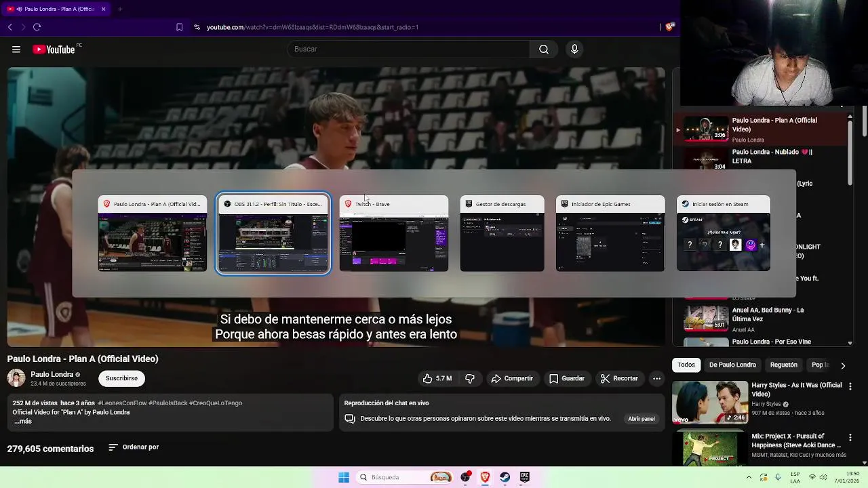The width and height of the screenshot is (868, 488).
Task: Expand the description with ...más
Action: 23,422
